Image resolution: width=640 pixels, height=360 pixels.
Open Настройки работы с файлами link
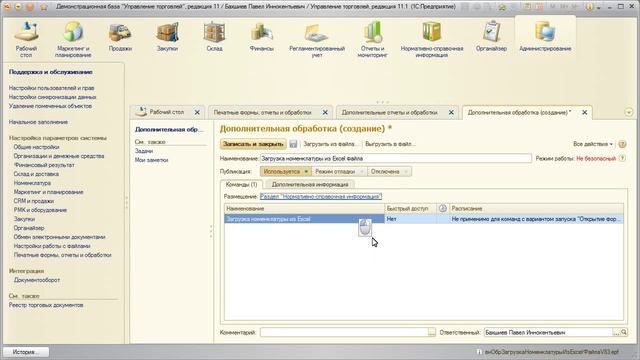[52, 246]
